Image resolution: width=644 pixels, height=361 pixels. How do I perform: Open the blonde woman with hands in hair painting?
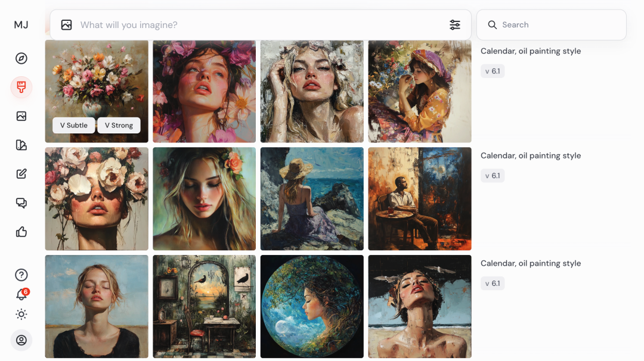coord(312,92)
